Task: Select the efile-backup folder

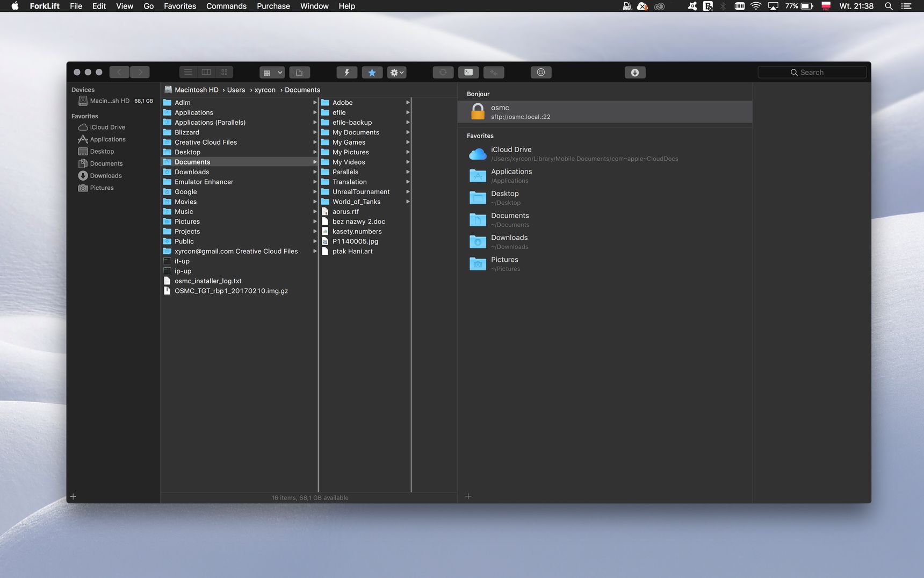Action: (365, 122)
